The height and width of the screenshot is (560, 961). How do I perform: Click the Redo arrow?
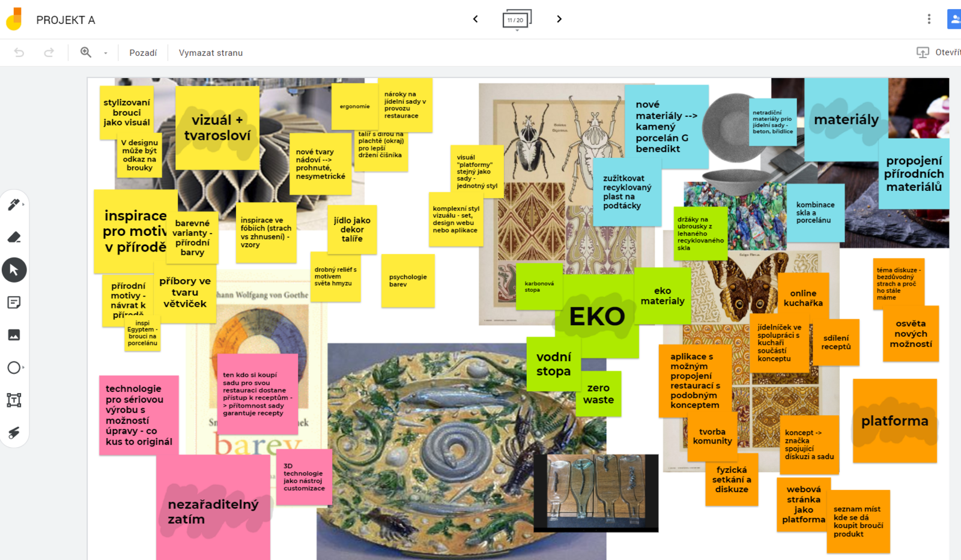click(x=49, y=53)
